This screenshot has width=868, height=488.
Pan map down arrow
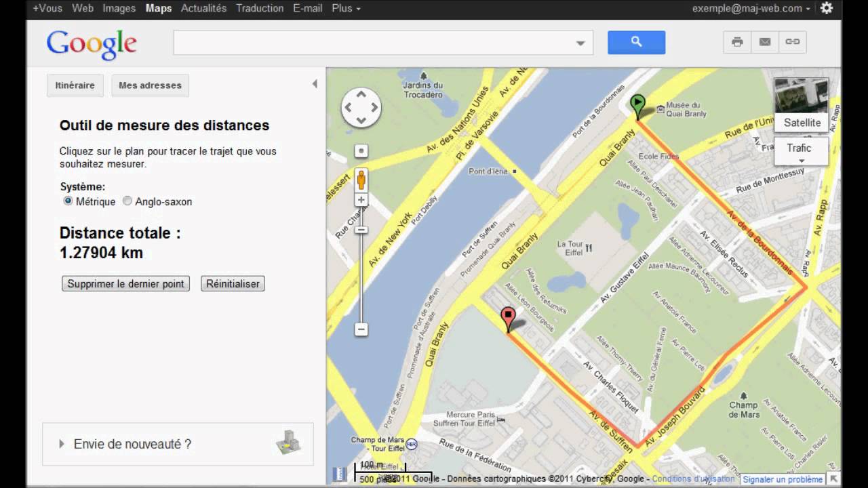click(361, 121)
